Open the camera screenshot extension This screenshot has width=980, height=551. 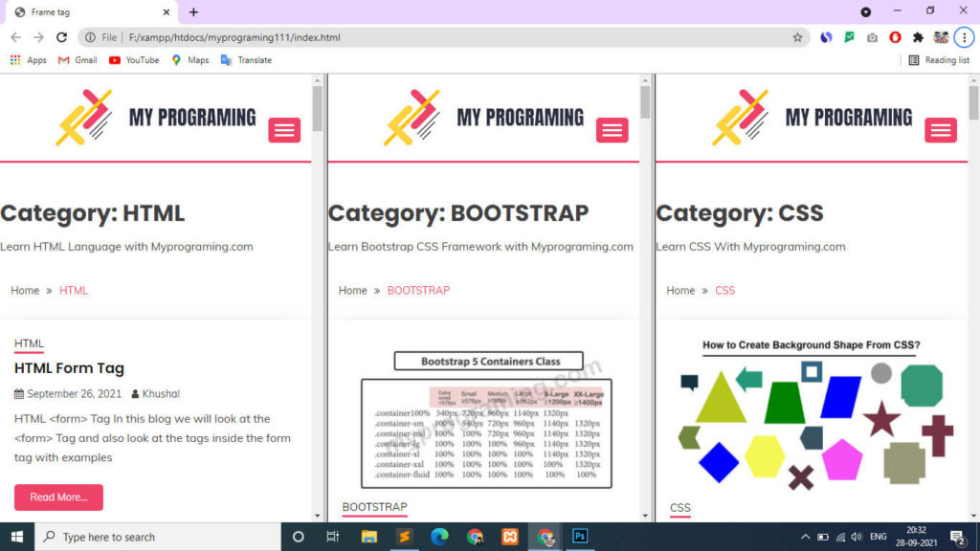point(871,37)
